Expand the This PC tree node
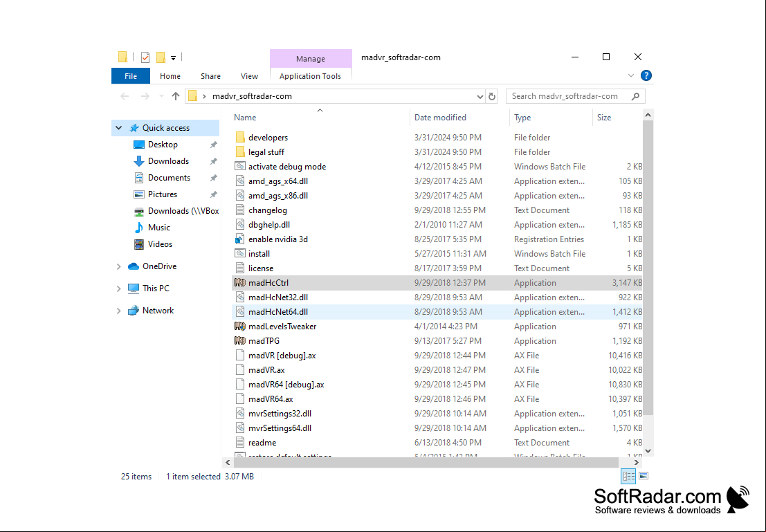 coord(119,288)
